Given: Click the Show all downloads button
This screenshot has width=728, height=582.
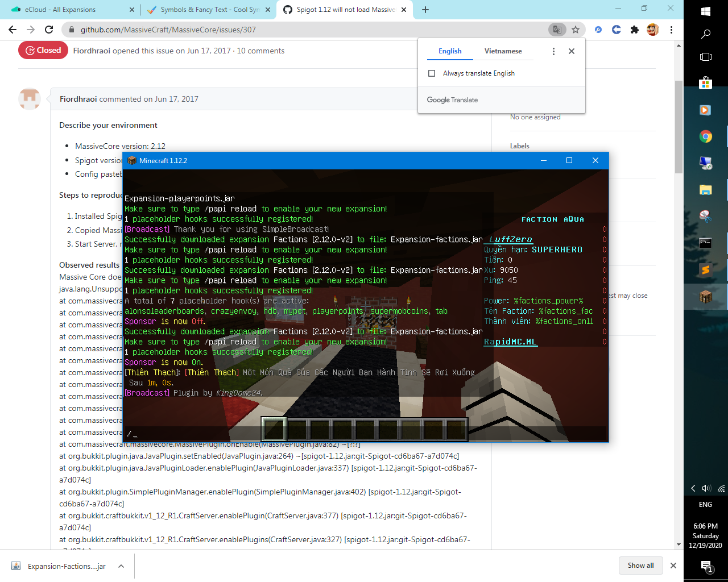Looking at the screenshot, I should point(640,566).
